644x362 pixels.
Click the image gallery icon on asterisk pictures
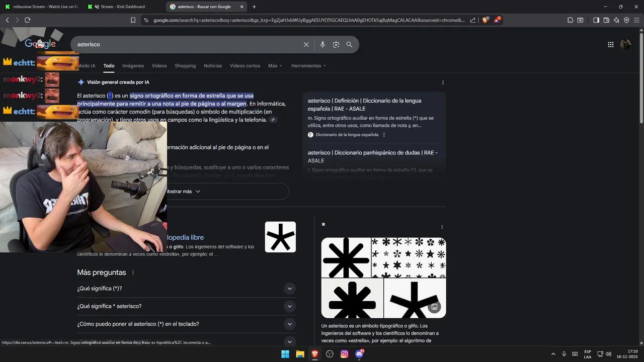point(434,307)
